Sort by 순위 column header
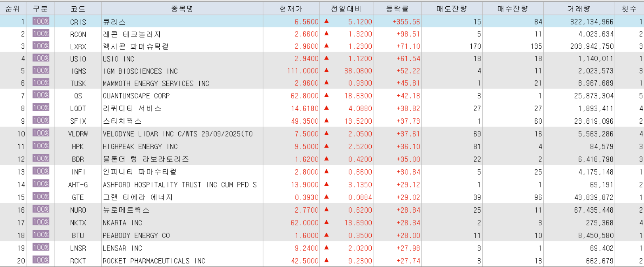The image size is (644, 267). tap(13, 9)
